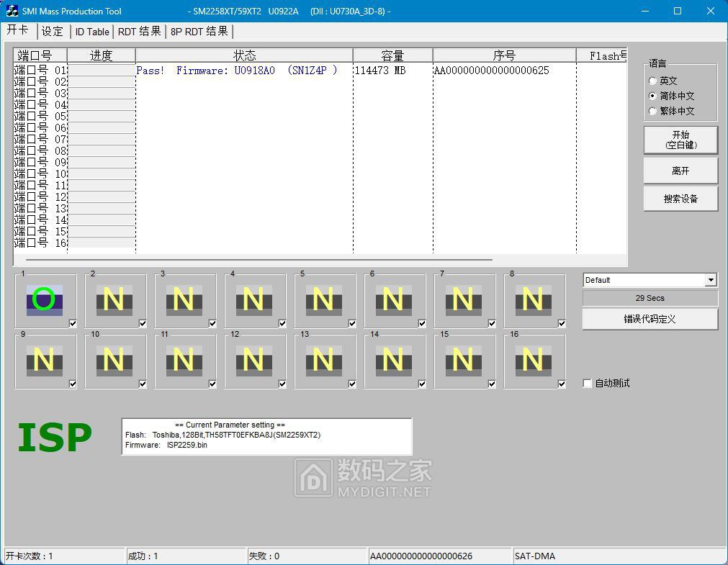The height and width of the screenshot is (565, 728).
Task: Click port 8 N slot icon
Action: pyautogui.click(x=533, y=299)
